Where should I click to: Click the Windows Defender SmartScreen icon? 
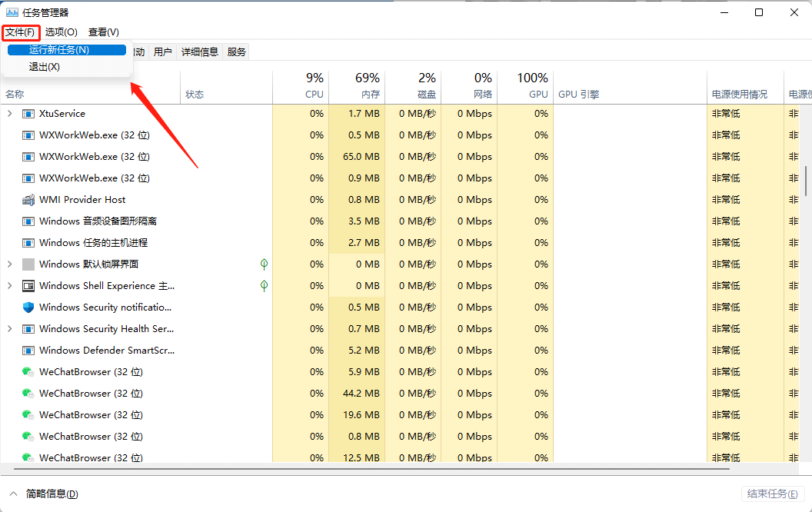[28, 350]
